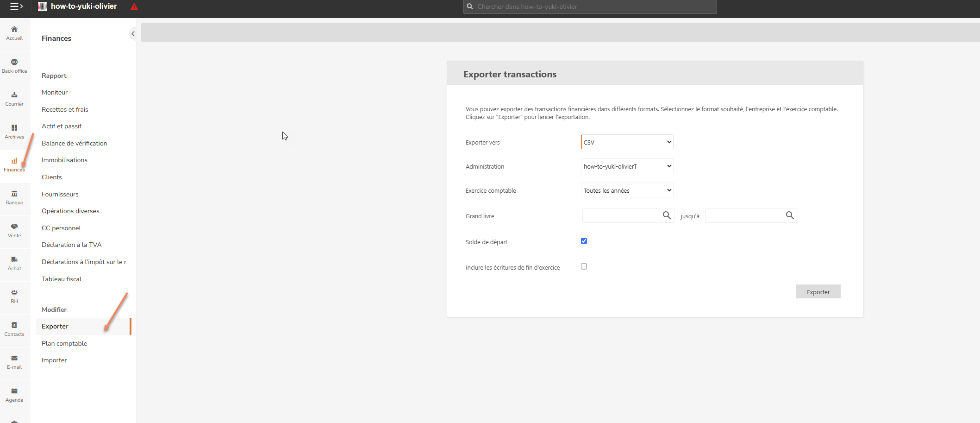This screenshot has height=423, width=980.
Task: Click the how-to-yuki-olivier domain name
Action: [x=84, y=6]
